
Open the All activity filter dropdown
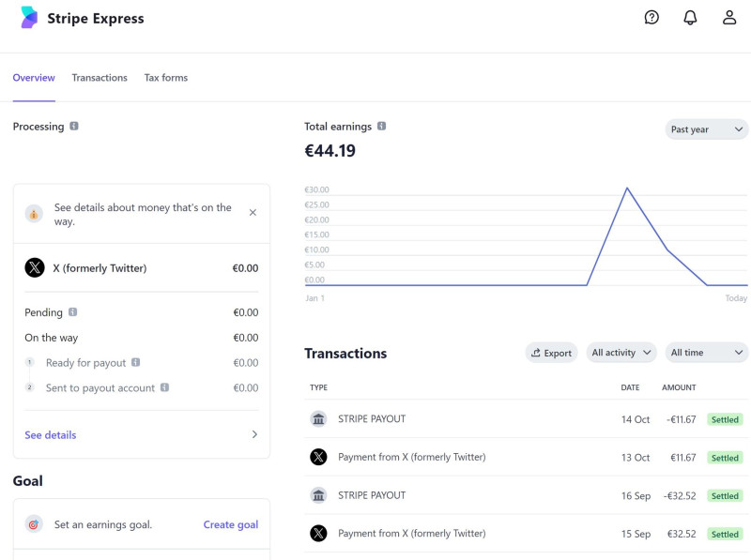point(621,353)
